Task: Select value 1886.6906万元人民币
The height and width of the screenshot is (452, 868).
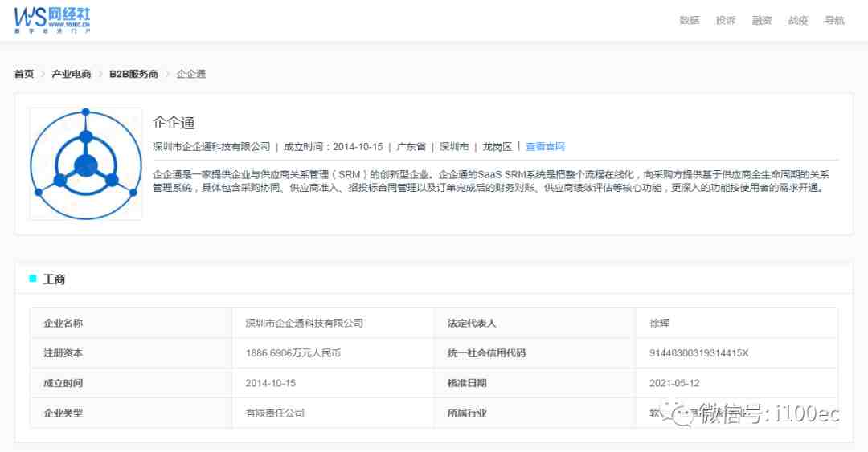Action: pos(293,353)
